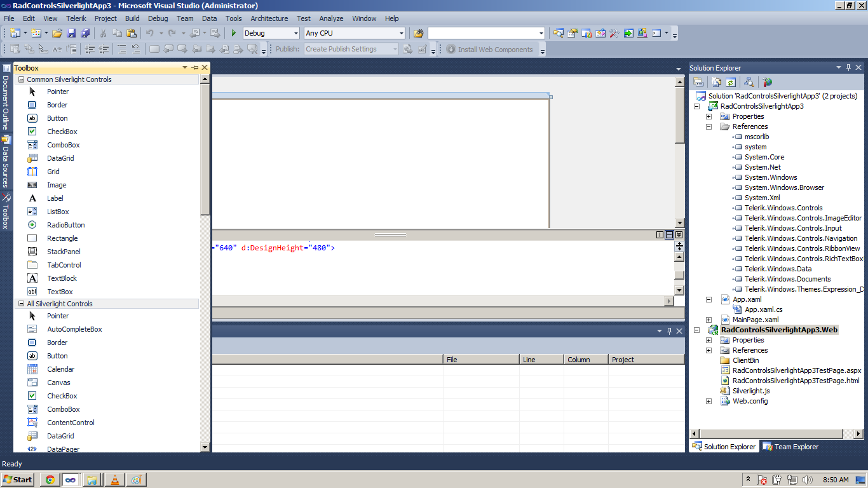868x488 pixels.
Task: Uncomment selected lines icon
Action: click(136, 49)
